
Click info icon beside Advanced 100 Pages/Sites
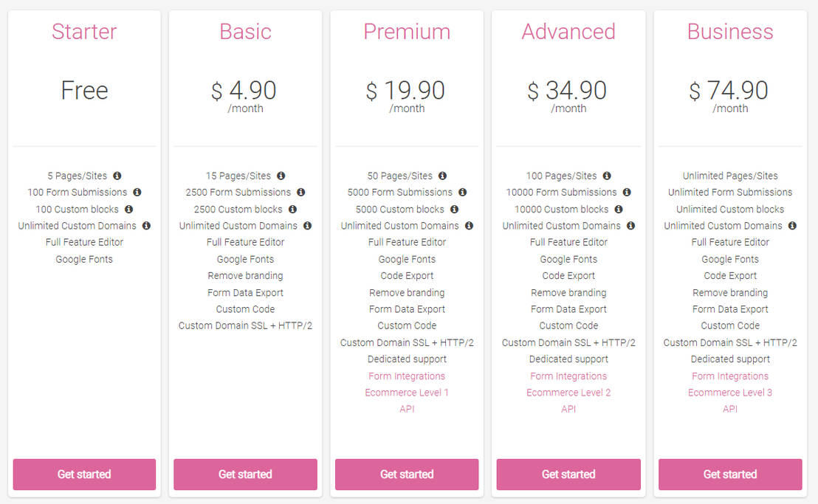[607, 176]
